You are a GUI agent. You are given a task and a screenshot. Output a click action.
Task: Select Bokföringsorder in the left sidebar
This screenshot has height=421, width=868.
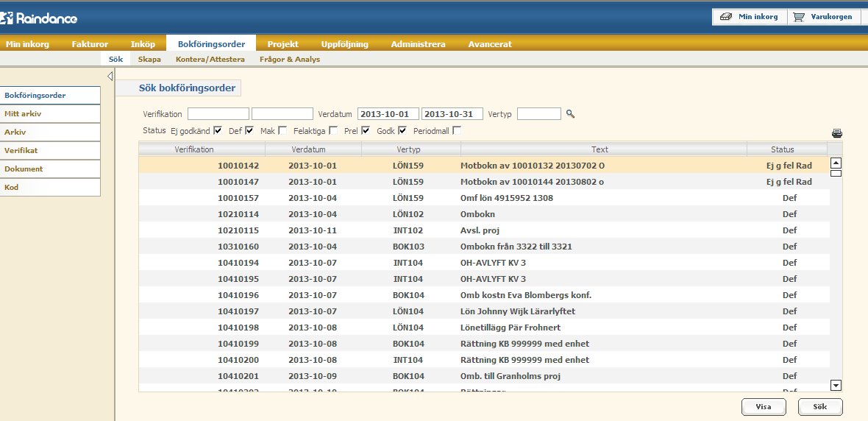pos(50,95)
